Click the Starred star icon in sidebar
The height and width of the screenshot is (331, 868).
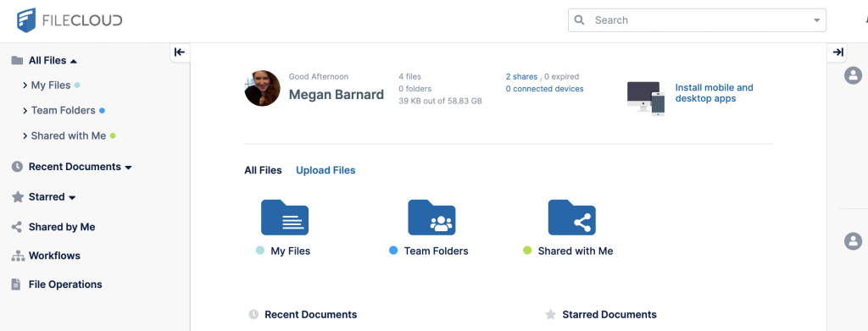[18, 196]
